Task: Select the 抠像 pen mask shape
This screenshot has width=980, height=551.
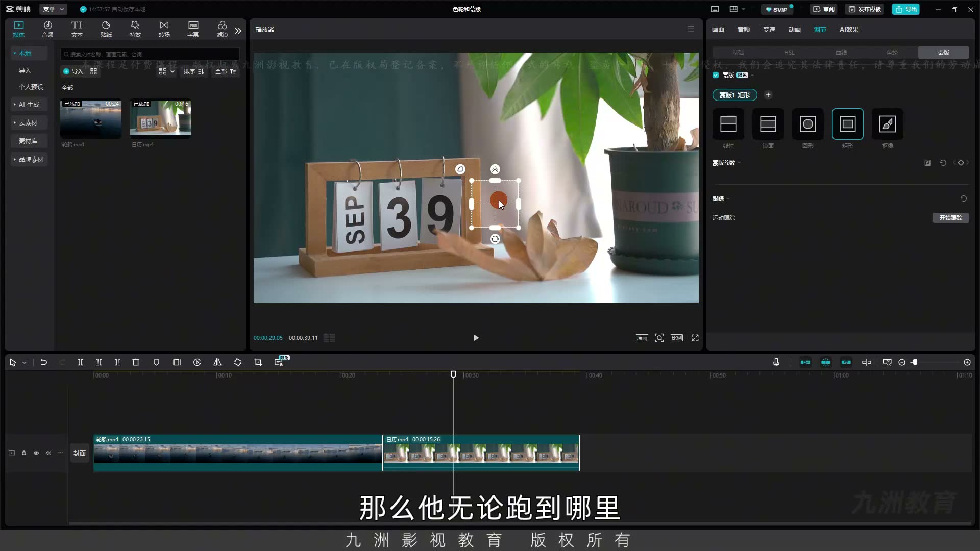Action: pyautogui.click(x=888, y=124)
